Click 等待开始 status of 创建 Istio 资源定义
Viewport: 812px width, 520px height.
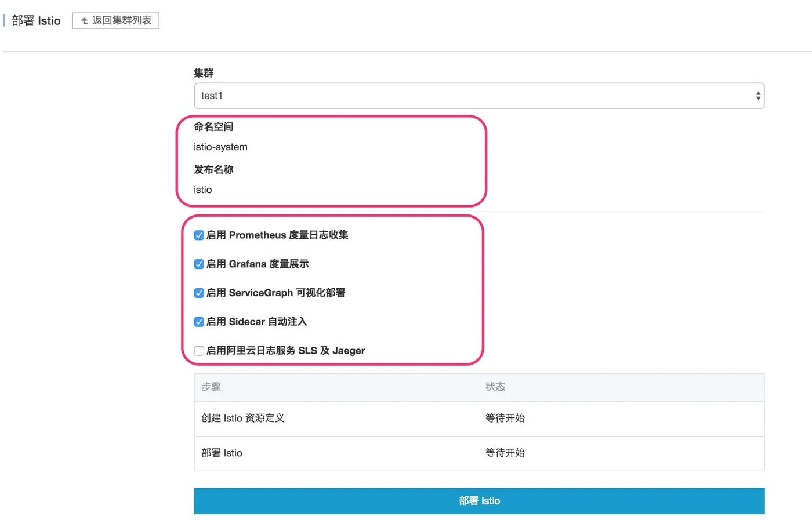point(505,418)
